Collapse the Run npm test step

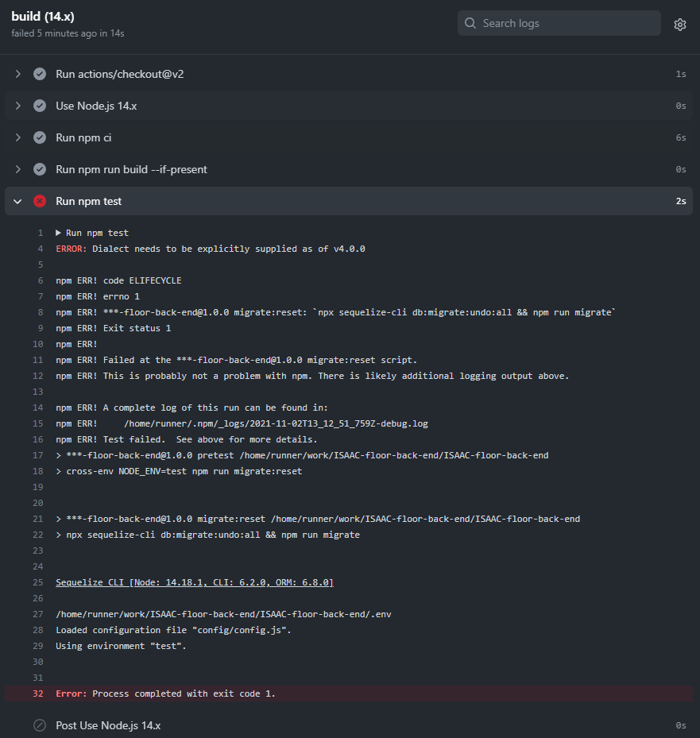coord(17,201)
